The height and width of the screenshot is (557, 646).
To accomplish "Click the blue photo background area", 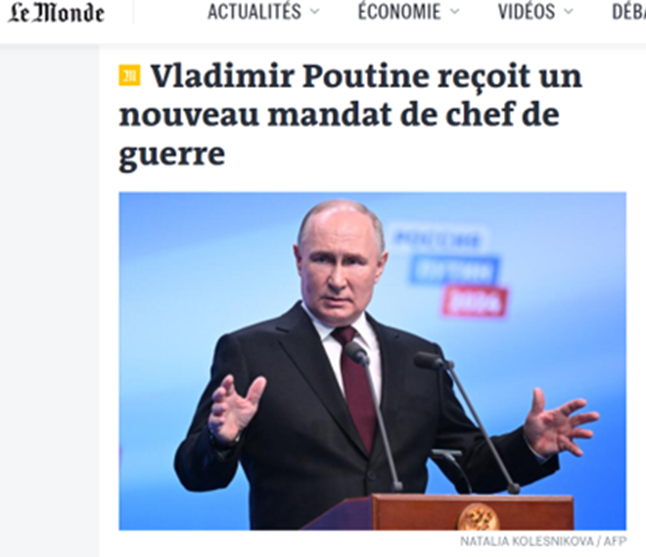I will [x=185, y=268].
